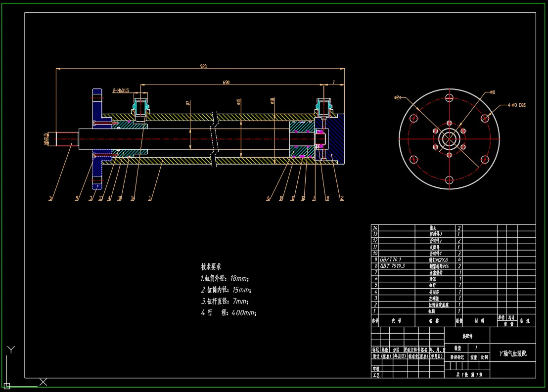Select the ø15 bore diameter dimension
This screenshot has height=392, width=548.
coord(239,102)
